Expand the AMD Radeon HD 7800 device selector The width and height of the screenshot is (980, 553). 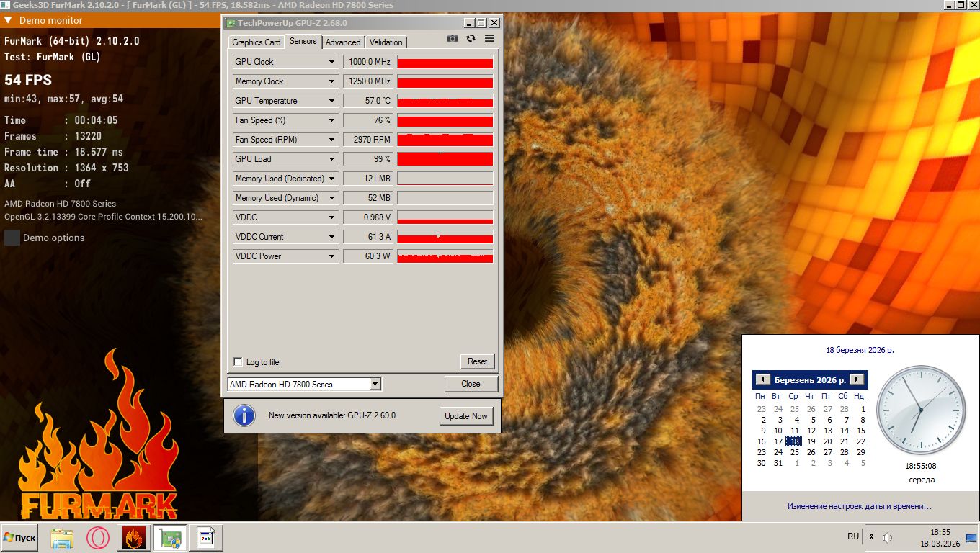[x=375, y=385]
